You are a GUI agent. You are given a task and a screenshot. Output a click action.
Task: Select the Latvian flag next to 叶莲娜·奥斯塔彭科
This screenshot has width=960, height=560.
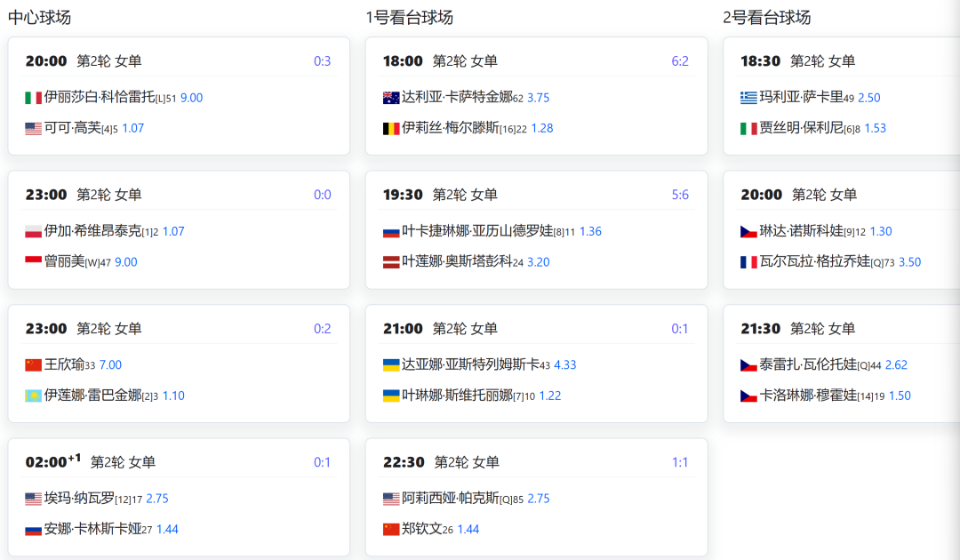(391, 262)
